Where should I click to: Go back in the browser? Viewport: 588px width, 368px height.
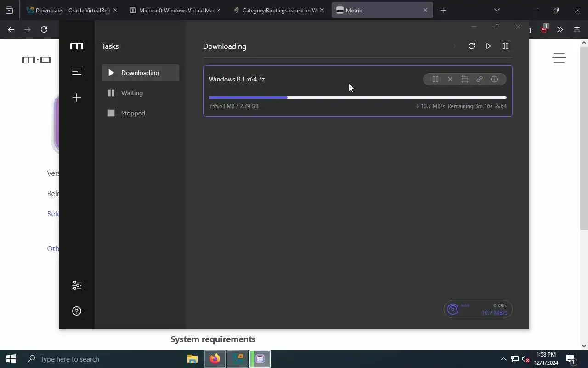pyautogui.click(x=11, y=29)
